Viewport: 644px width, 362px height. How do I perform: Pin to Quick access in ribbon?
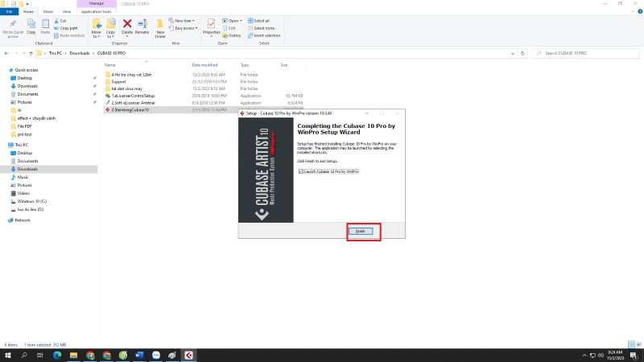pos(13,29)
